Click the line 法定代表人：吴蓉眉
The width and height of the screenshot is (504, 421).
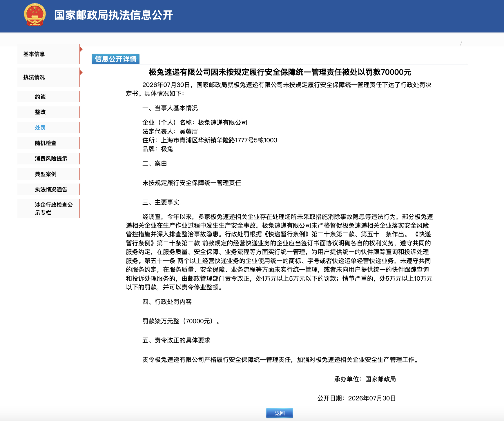click(x=170, y=131)
